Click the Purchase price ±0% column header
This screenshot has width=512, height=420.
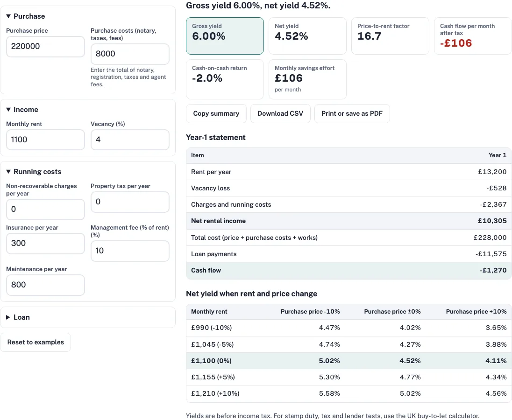392,311
